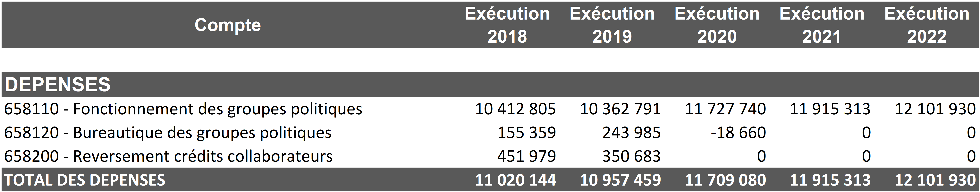Select the 2019 Reversement value 350 683
Screen dimensions: 980x192
[631, 156]
